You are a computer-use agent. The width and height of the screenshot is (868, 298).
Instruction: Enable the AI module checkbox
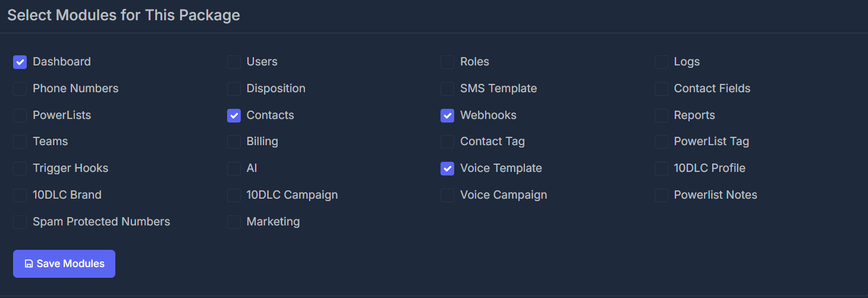tap(234, 168)
